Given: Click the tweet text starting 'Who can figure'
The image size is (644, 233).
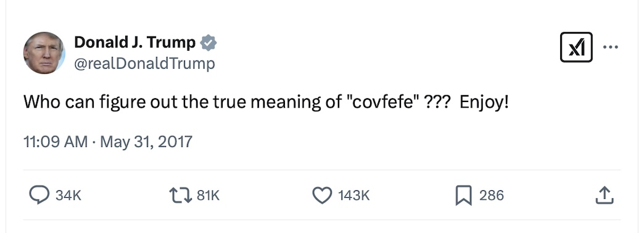Looking at the screenshot, I should [x=266, y=102].
